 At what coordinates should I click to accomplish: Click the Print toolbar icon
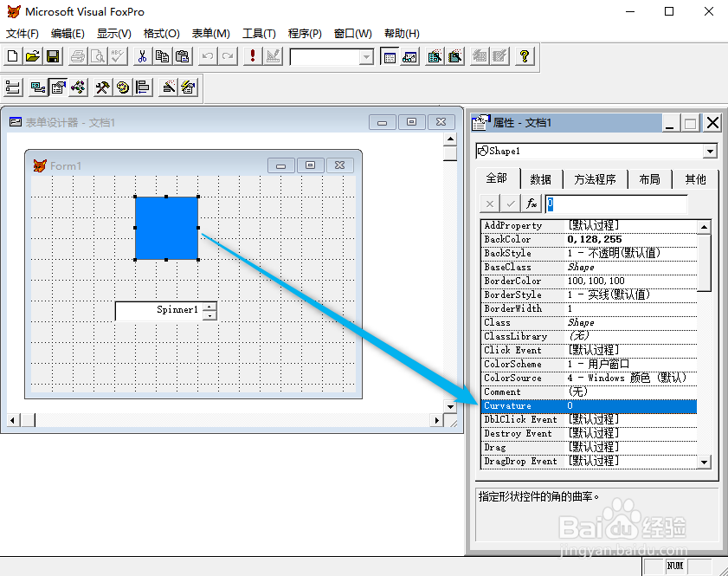point(78,56)
